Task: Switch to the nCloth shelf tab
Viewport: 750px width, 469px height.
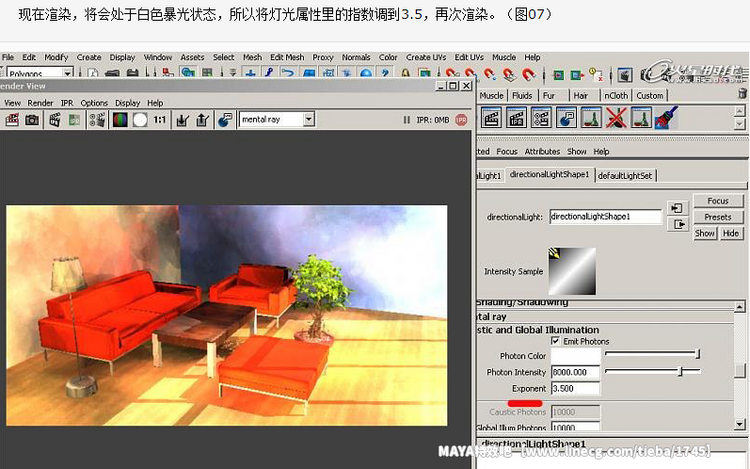Action: (616, 96)
